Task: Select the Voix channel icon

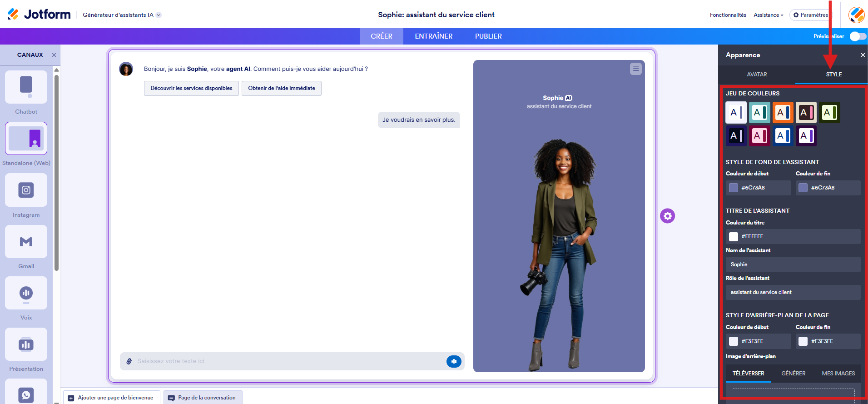Action: click(x=26, y=293)
